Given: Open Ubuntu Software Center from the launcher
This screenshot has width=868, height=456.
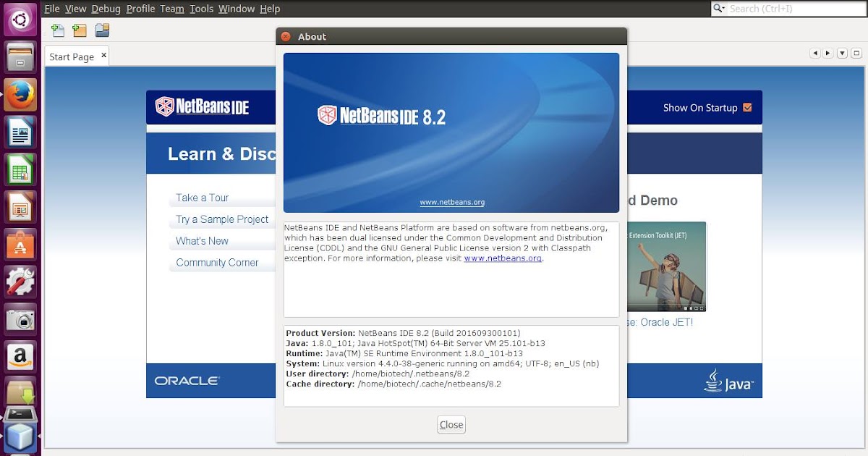Looking at the screenshot, I should click(x=20, y=245).
